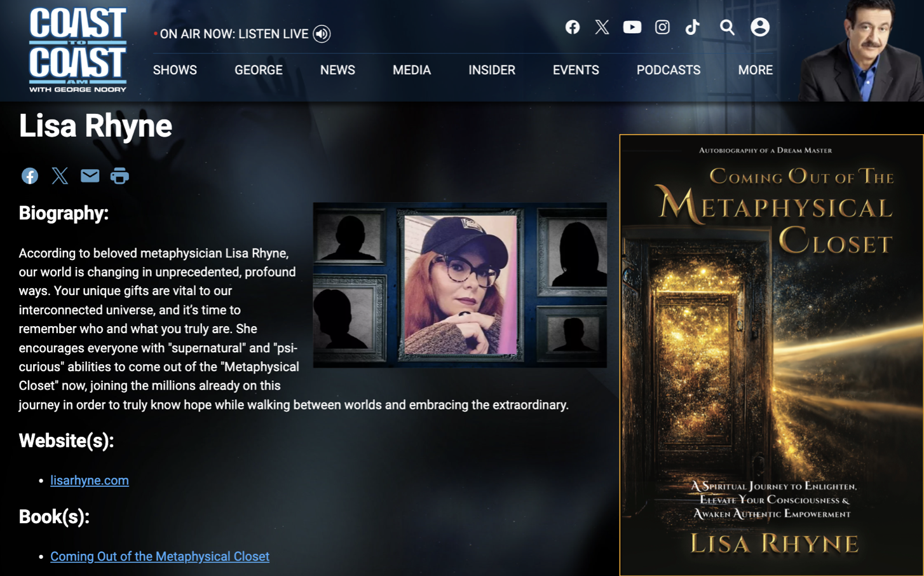The image size is (924, 576).
Task: Follow the lisarhyne.com website link
Action: [90, 481]
